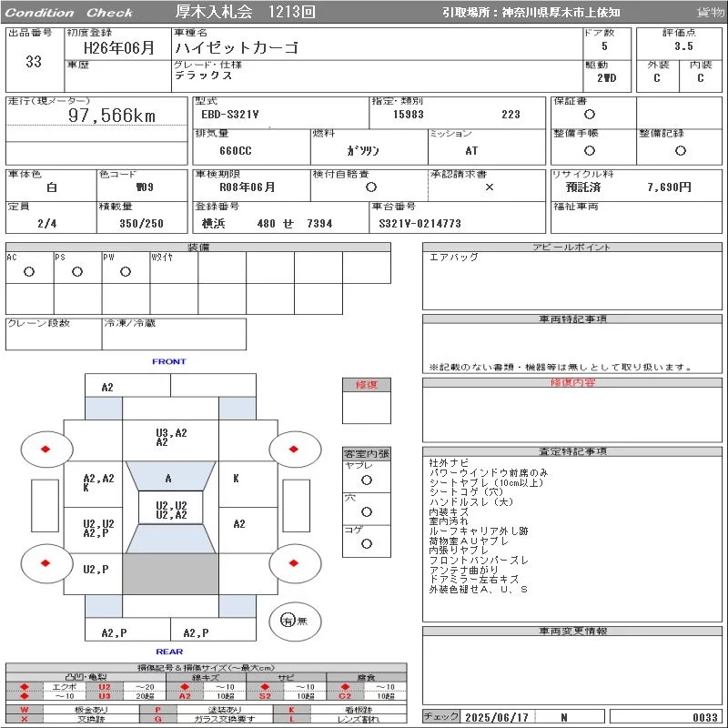The image size is (728, 728).
Task: Click the ヤブレ circle in 客室内張
Action: click(x=367, y=480)
